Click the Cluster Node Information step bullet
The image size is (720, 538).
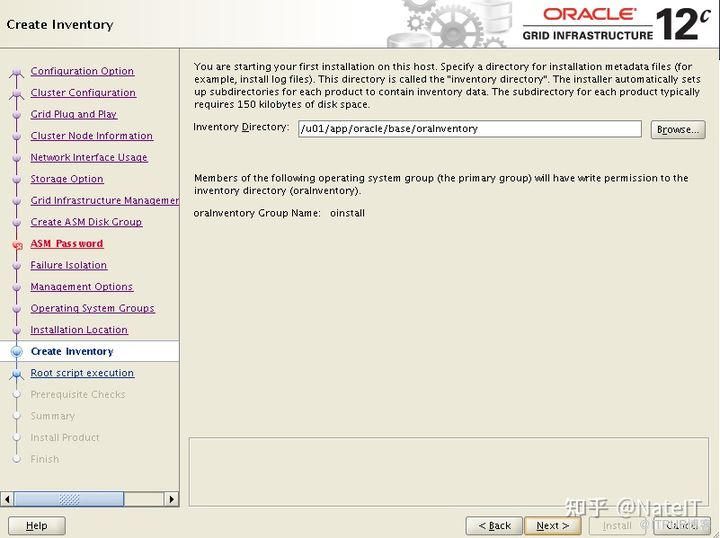coord(17,136)
